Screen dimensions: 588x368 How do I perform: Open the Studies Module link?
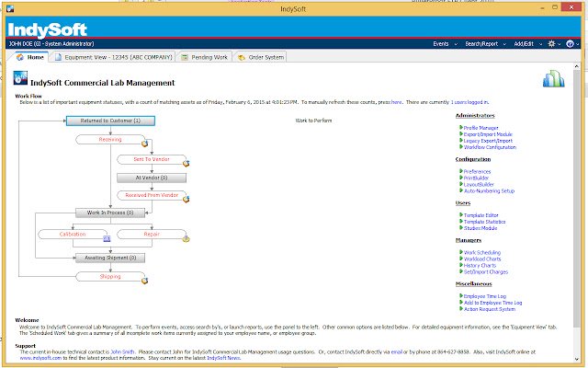481,228
